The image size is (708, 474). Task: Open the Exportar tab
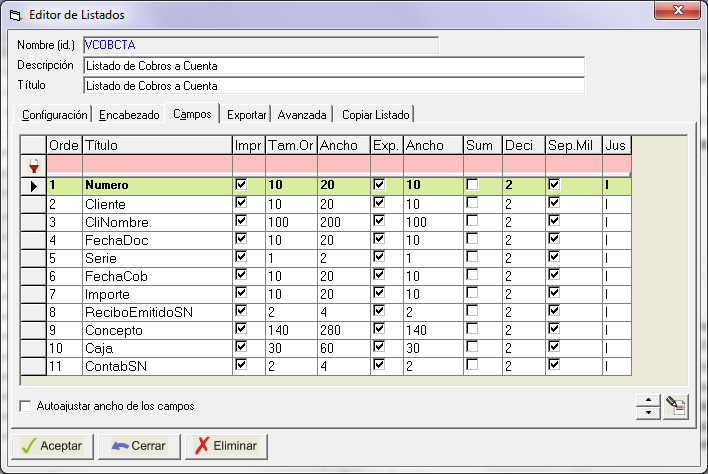tap(246, 115)
